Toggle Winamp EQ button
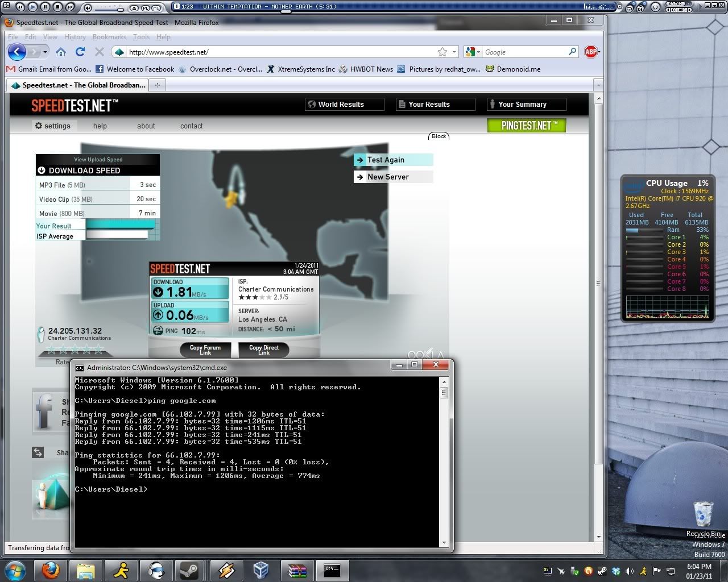Image resolution: width=728 pixels, height=582 pixels. point(655,7)
